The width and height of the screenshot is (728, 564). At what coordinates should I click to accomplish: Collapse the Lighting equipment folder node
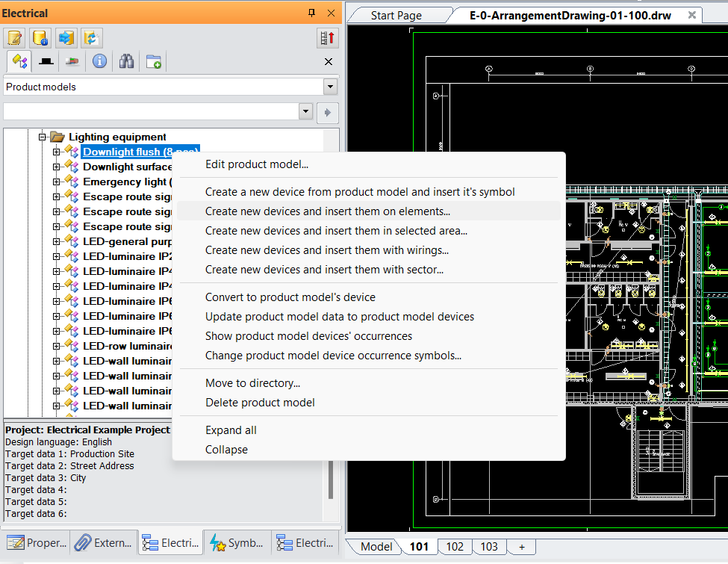tap(43, 137)
